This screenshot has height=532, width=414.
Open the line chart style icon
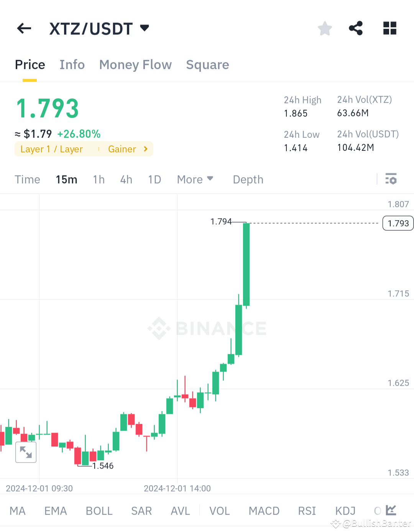coord(391,510)
